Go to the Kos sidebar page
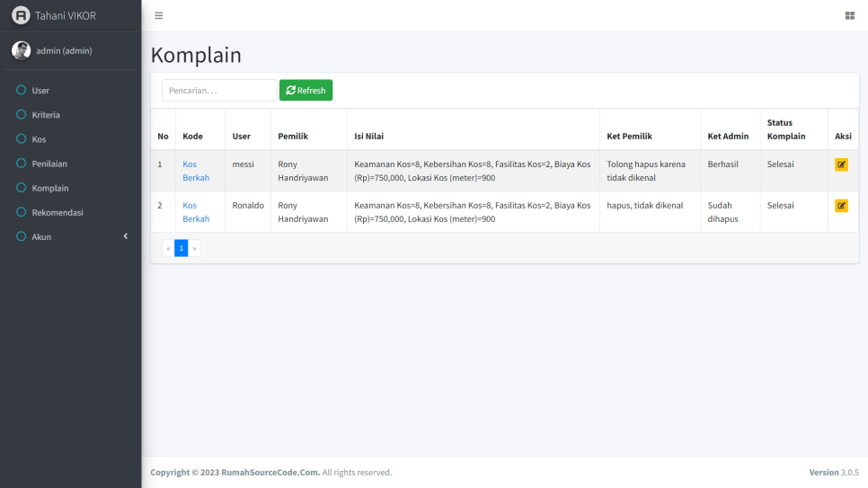Image resolution: width=868 pixels, height=488 pixels. point(39,139)
